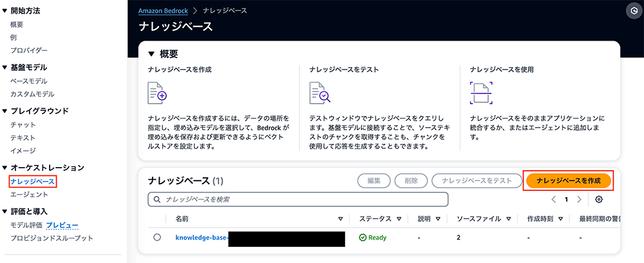Open the settings gear icon in table

click(599, 199)
